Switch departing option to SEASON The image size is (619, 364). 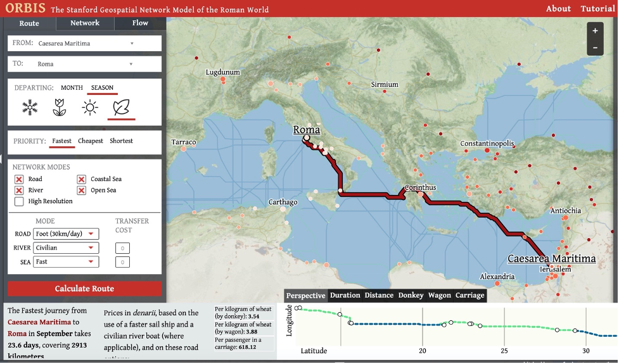tap(102, 87)
